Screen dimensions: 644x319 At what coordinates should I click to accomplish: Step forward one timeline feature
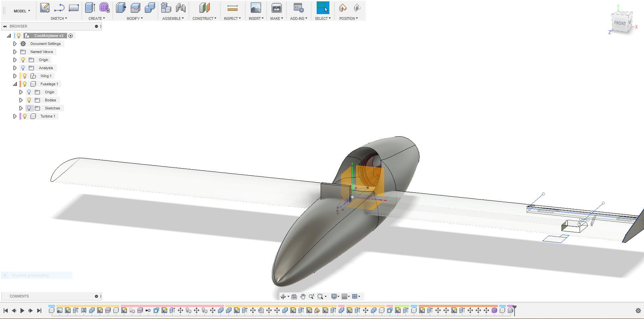31,311
